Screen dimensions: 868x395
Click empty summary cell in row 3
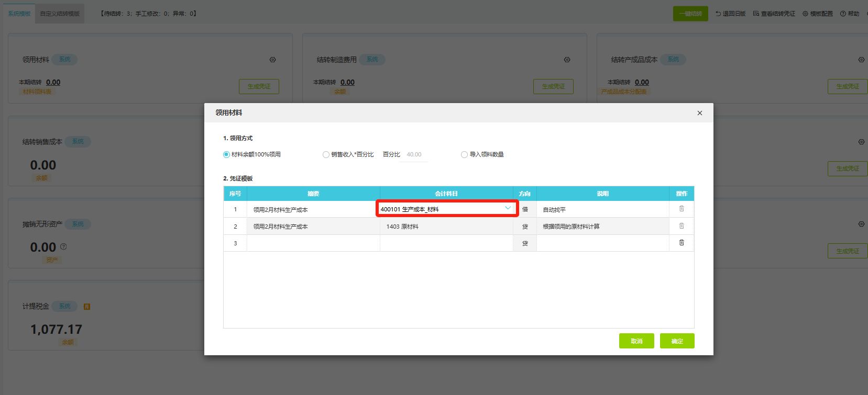313,243
